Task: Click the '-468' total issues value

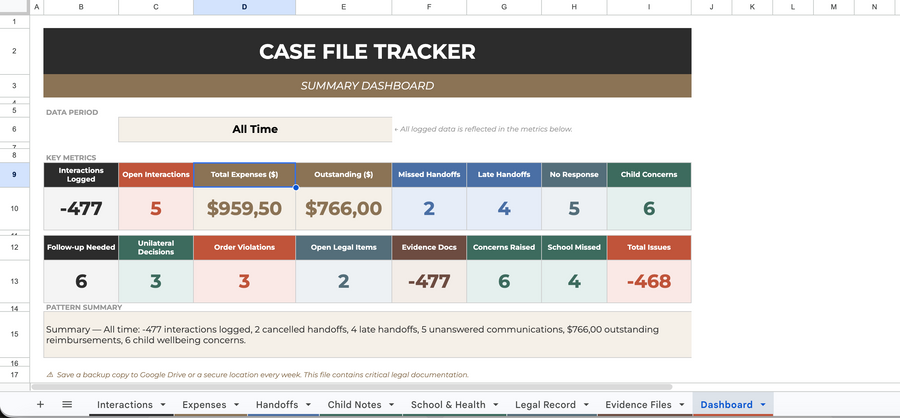Action: click(649, 281)
